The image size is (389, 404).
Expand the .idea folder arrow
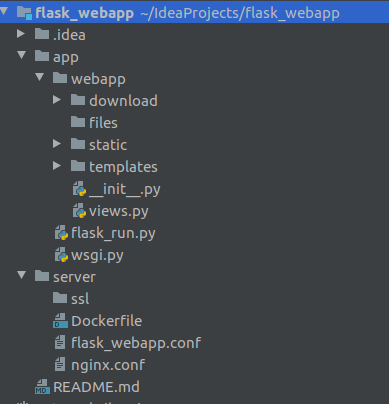coord(21,33)
